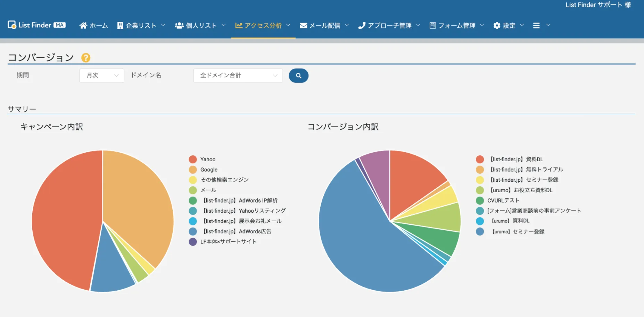Open the アクセス分析 tab
Screen dimensions: 644x317
(x=263, y=25)
